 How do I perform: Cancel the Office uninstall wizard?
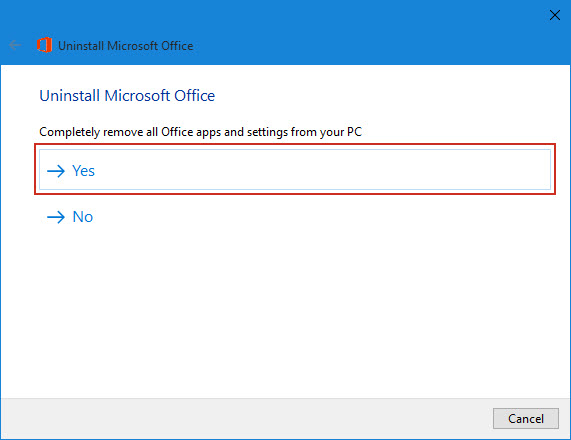pos(525,419)
